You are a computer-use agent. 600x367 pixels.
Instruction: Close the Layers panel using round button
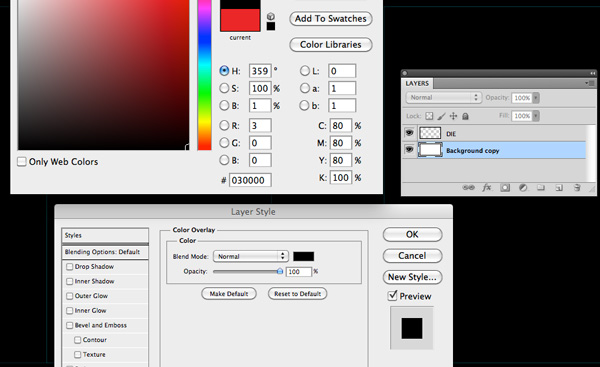click(x=405, y=73)
